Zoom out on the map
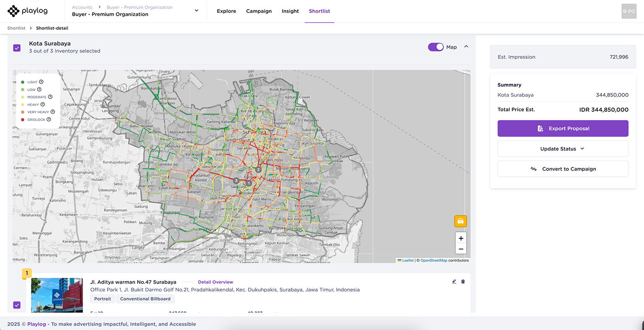 coord(461,249)
